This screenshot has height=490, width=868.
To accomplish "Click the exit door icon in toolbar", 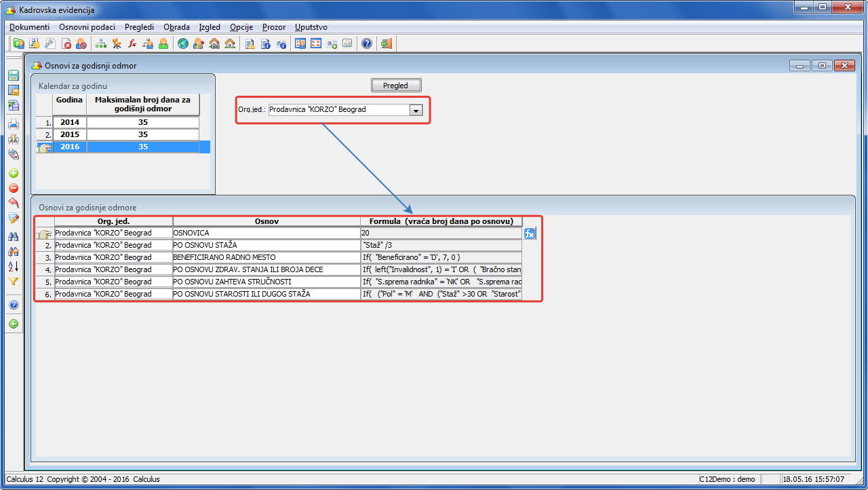I will tap(387, 43).
